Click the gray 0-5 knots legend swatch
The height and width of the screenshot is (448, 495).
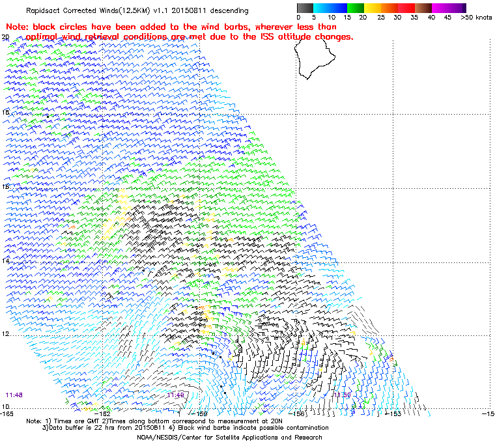tap(305, 8)
